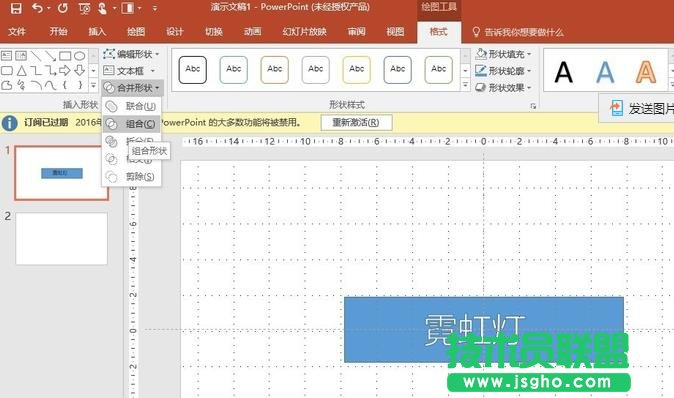This screenshot has height=398, width=674.
Task: Go to the 动画 tab
Action: [252, 31]
